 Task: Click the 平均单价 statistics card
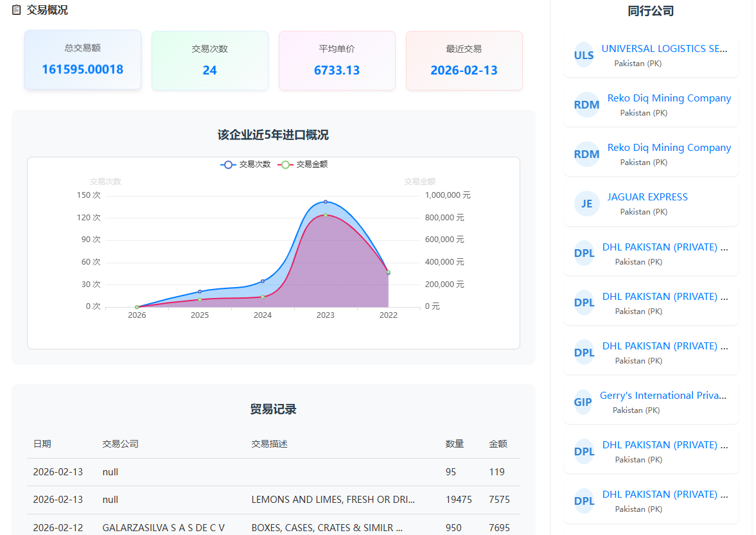337,60
